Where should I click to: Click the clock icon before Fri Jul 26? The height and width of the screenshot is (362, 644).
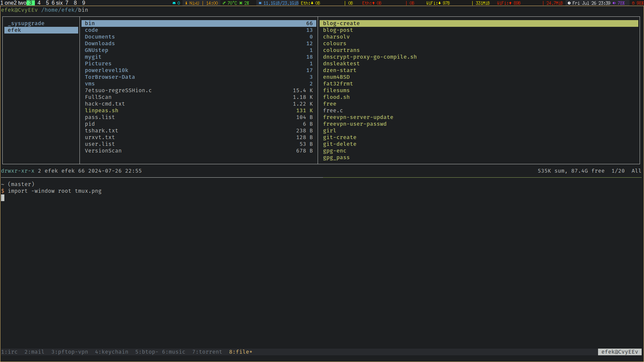click(569, 3)
